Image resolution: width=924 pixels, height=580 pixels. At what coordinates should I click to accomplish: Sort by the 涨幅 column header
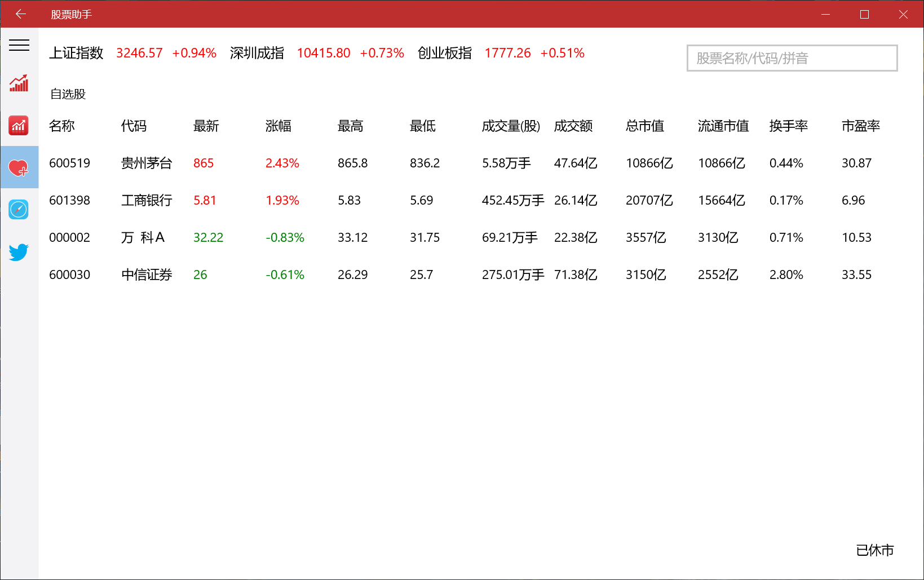(278, 126)
